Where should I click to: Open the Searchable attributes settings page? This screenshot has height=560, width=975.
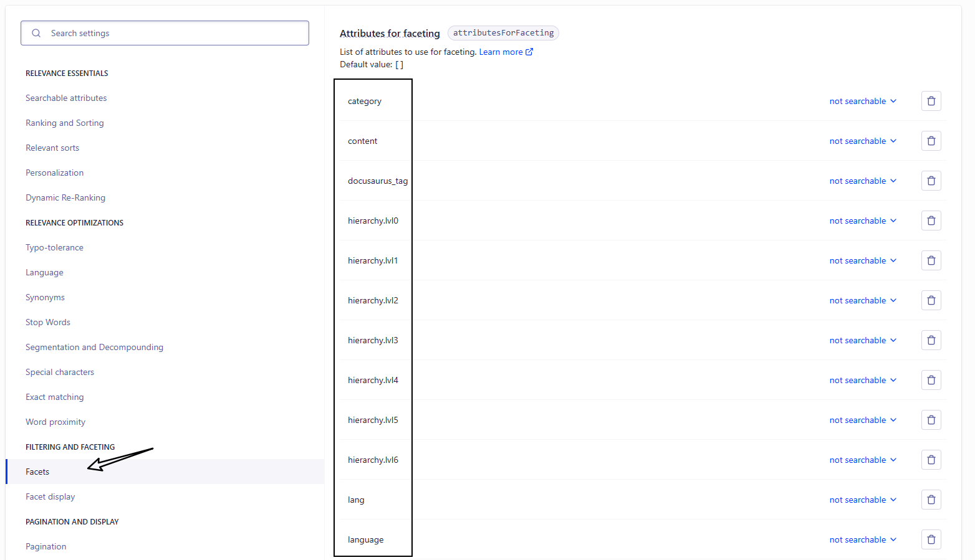[66, 98]
